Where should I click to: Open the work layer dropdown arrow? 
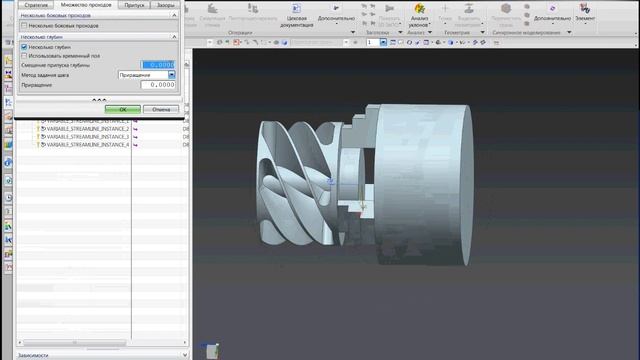point(383,42)
